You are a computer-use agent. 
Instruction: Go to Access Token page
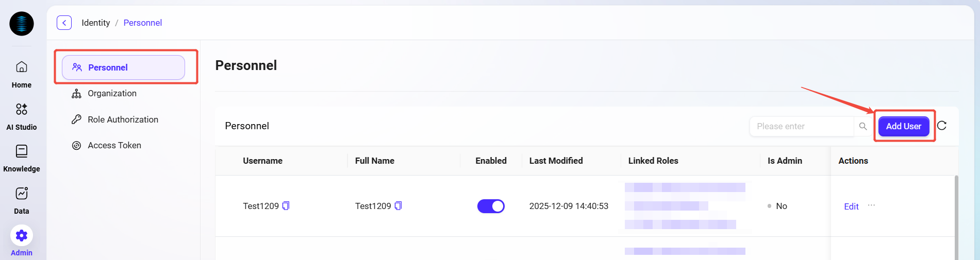114,145
